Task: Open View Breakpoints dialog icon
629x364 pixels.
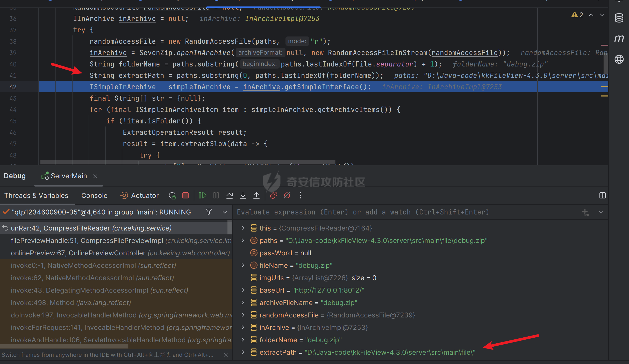Action: (274, 196)
